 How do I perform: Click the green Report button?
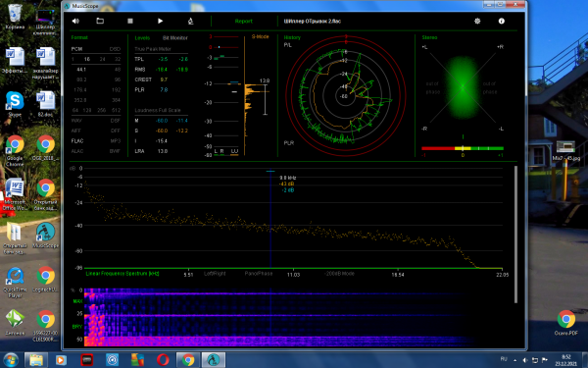click(x=244, y=21)
